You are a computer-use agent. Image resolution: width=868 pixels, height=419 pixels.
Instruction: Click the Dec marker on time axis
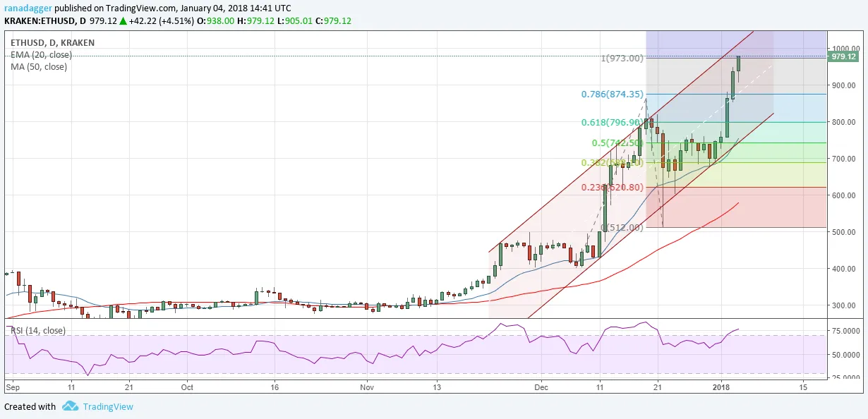(x=541, y=387)
